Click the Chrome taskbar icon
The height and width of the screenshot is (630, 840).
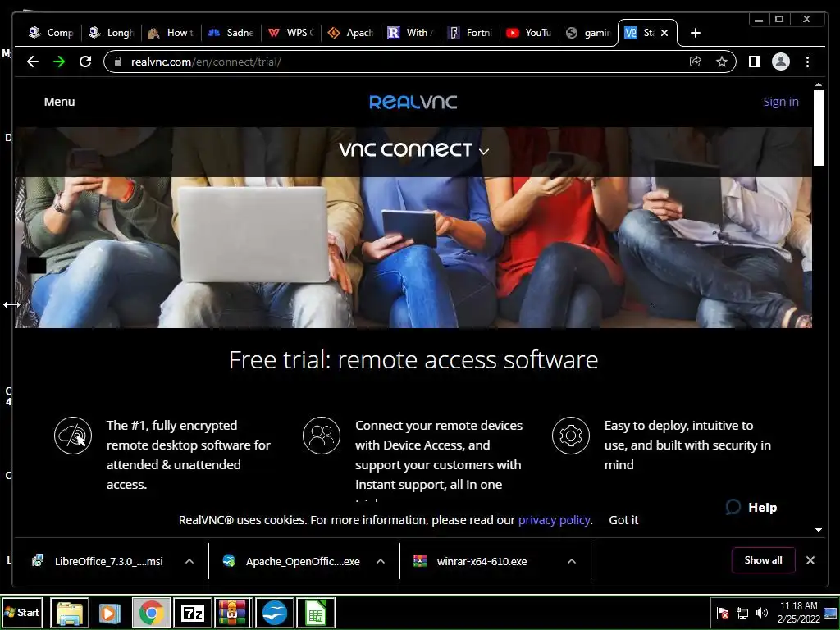[152, 613]
